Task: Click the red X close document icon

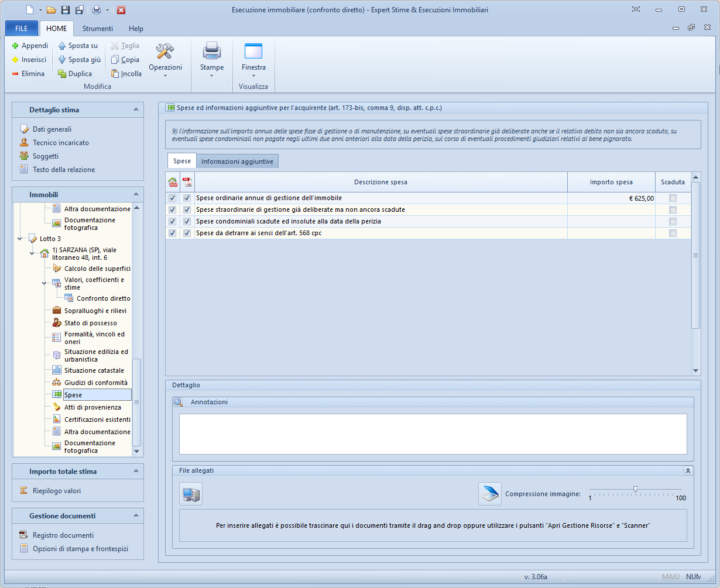Action: [x=121, y=10]
